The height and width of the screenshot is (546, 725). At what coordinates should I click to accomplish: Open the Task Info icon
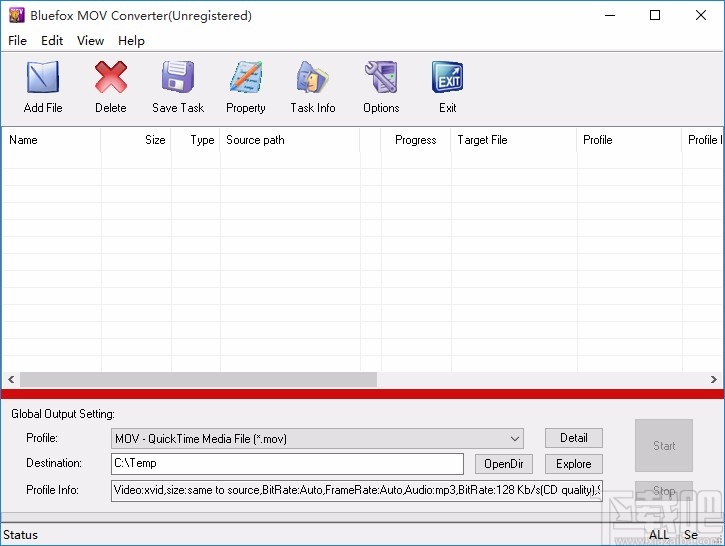(x=313, y=77)
